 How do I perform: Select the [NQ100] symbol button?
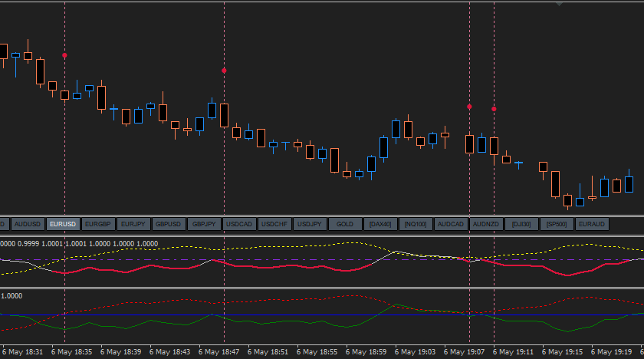point(416,224)
